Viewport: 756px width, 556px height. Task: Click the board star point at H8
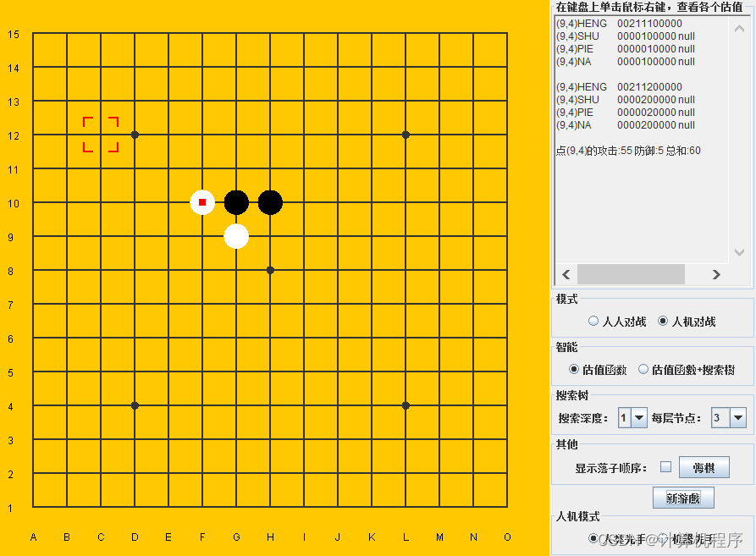click(x=270, y=271)
